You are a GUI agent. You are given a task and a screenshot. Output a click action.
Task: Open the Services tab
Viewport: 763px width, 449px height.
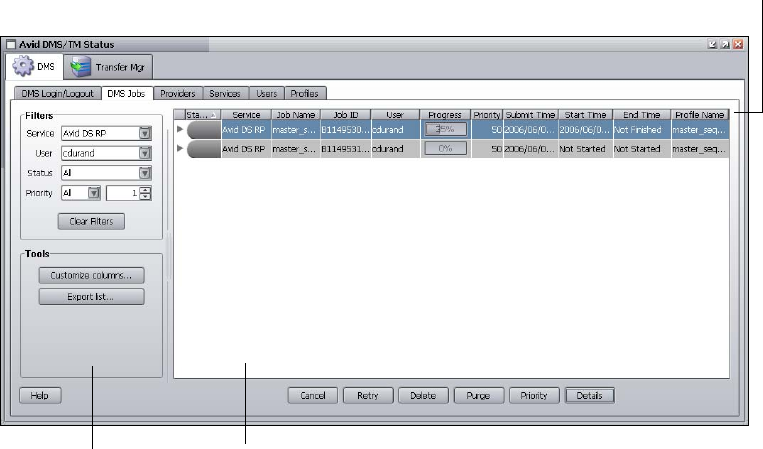tap(225, 93)
